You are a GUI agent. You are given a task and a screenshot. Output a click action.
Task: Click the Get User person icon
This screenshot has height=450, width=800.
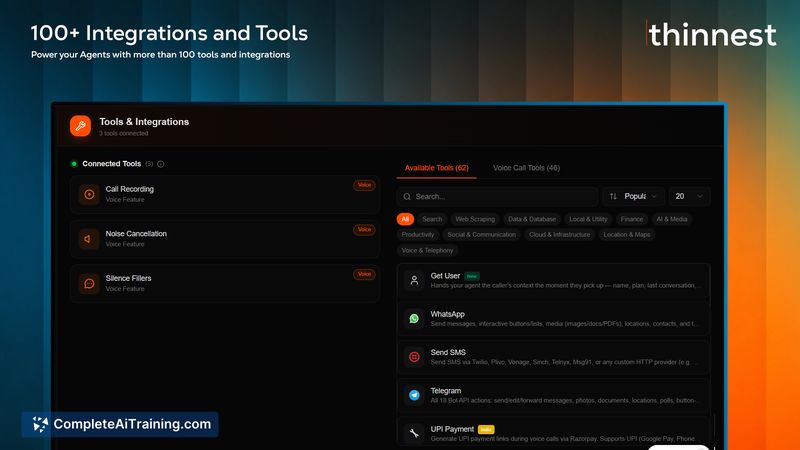[x=414, y=280]
